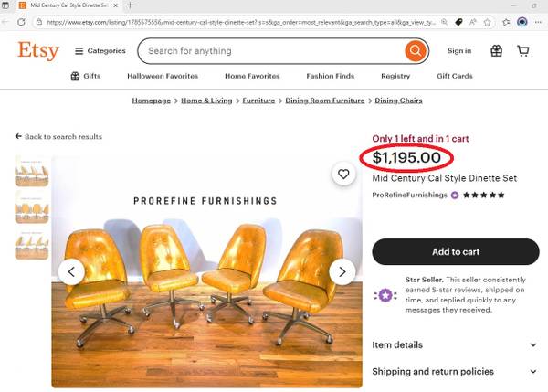Open the shopping cart

coord(523,51)
